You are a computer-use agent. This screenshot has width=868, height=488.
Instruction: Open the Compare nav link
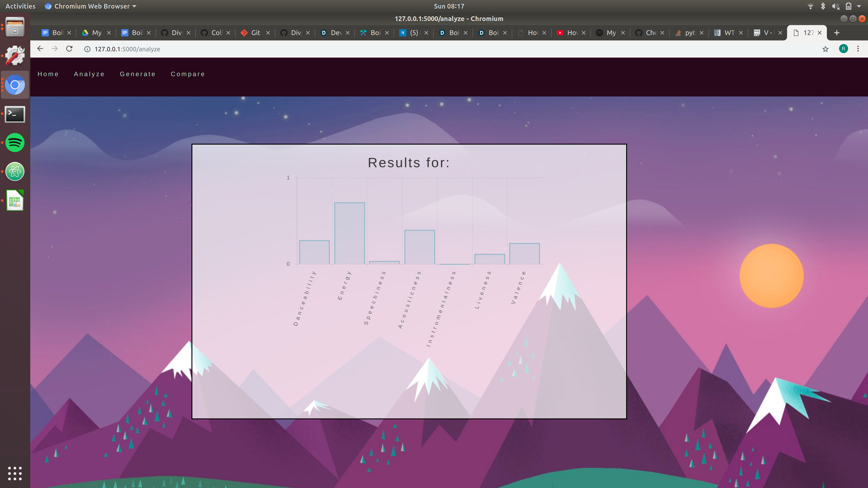(188, 74)
